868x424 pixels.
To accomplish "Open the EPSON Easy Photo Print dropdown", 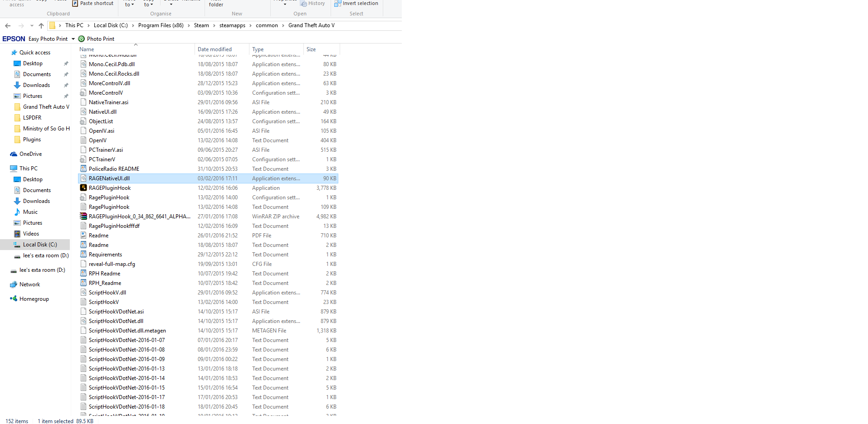I will (x=73, y=39).
